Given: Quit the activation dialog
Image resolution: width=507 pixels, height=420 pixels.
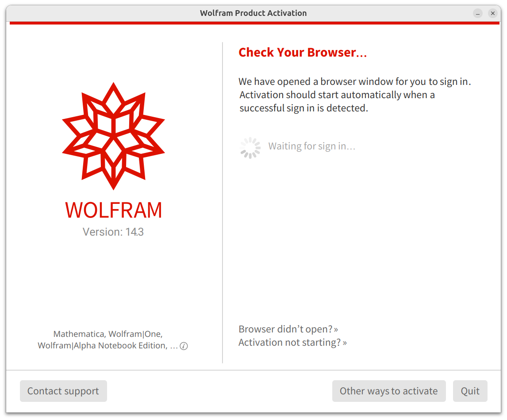Looking at the screenshot, I should tap(470, 391).
